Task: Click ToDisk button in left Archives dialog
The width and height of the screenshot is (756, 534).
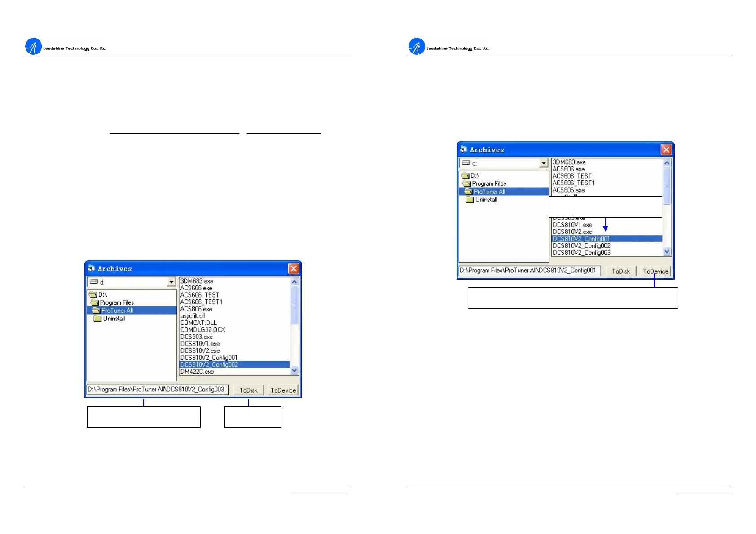Action: point(248,390)
